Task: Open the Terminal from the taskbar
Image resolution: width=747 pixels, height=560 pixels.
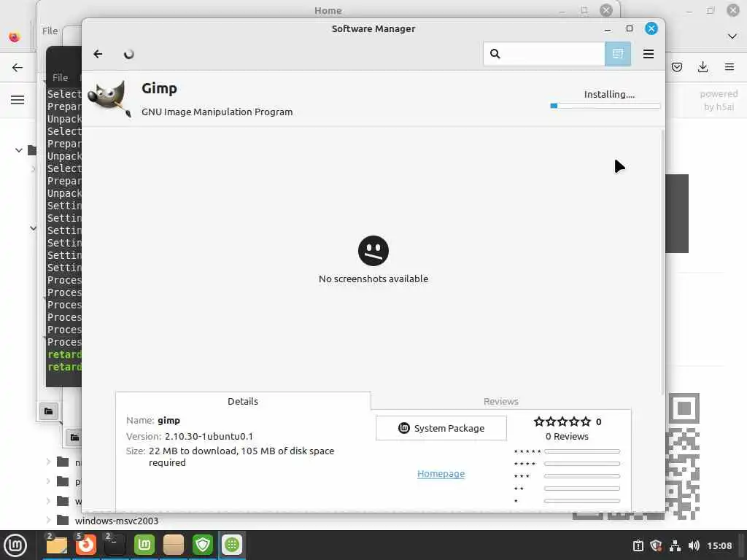Action: tap(115, 545)
